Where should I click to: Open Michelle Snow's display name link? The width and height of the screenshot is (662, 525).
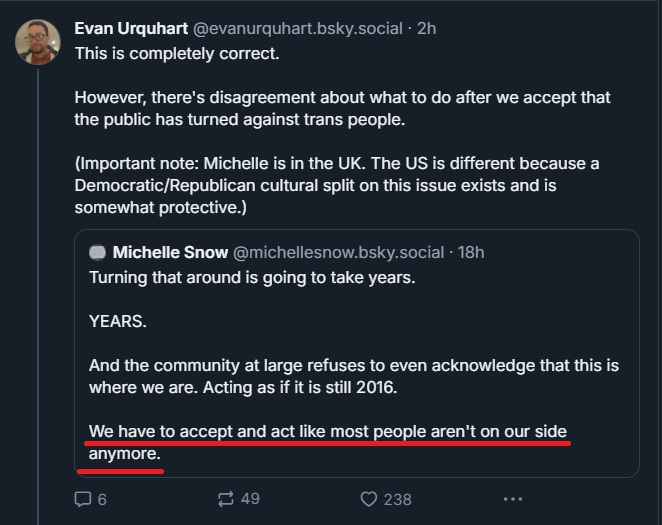pos(170,253)
